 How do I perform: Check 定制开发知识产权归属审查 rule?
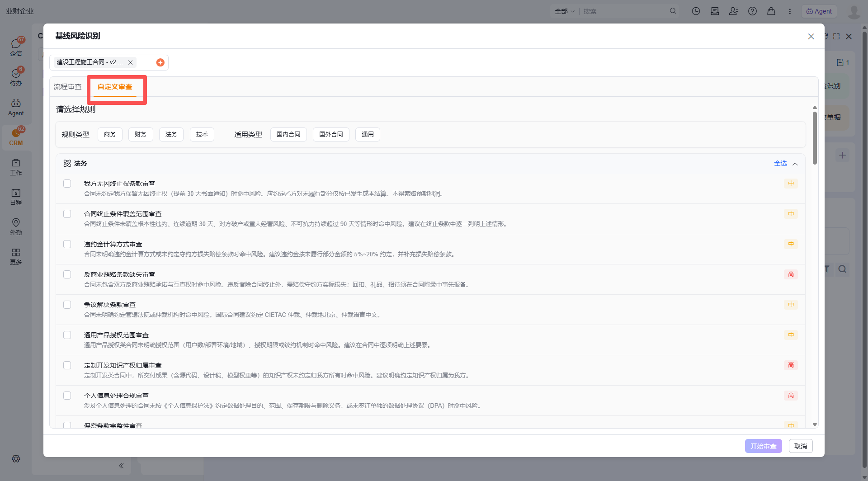pos(67,365)
